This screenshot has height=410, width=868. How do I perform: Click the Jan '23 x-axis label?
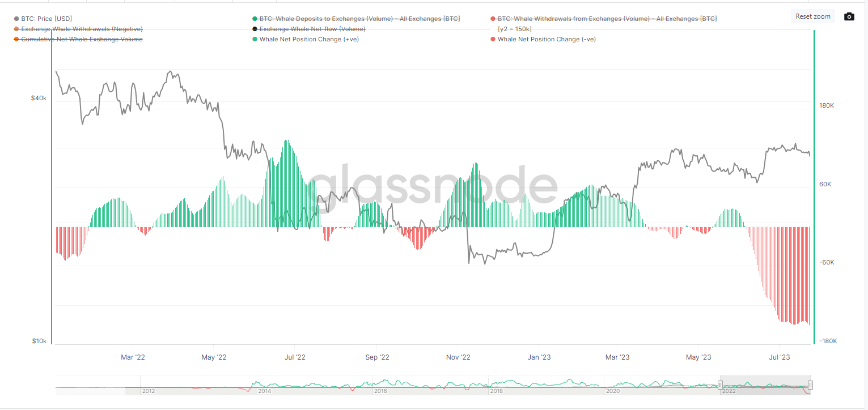coord(539,357)
